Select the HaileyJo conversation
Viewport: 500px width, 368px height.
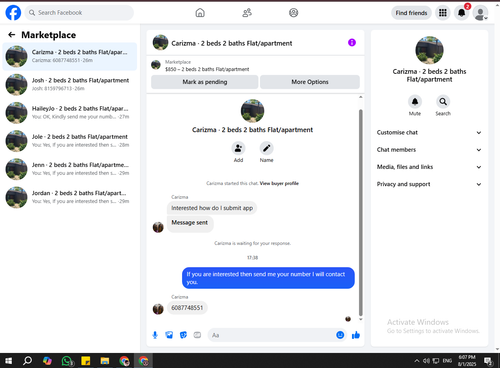(70, 113)
